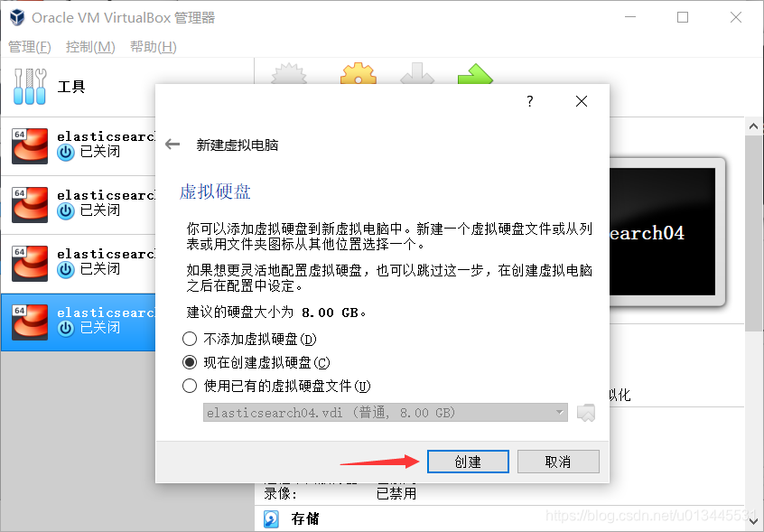Screen dimensions: 764x532
Task: Click the New machine starburst toolbar icon
Action: point(289,73)
